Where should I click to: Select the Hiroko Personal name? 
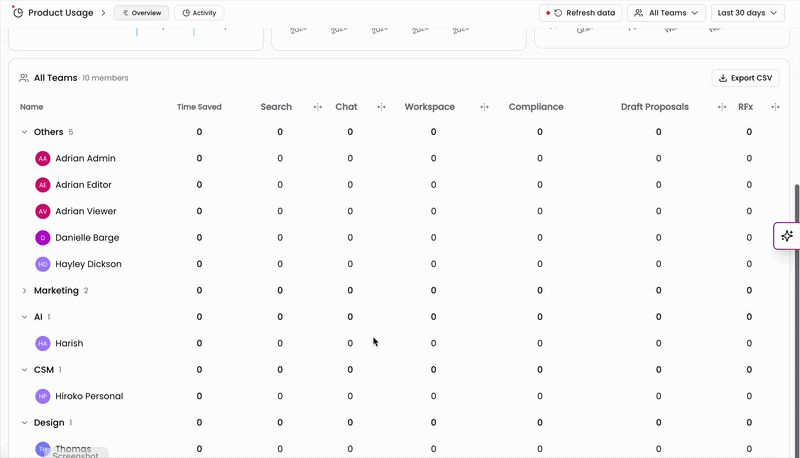coord(89,396)
